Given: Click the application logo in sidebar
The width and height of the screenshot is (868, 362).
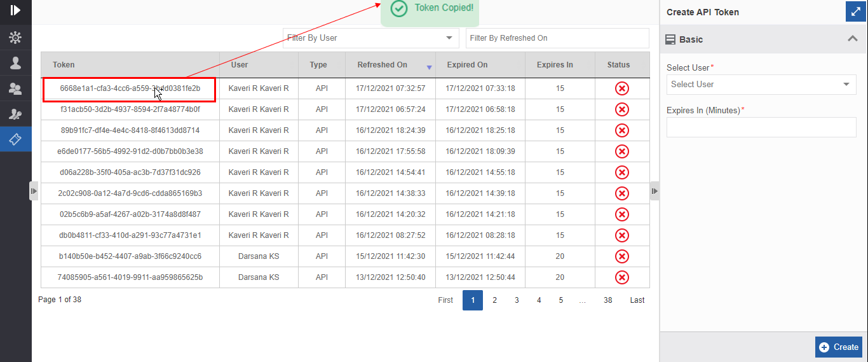Looking at the screenshot, I should pos(16,10).
